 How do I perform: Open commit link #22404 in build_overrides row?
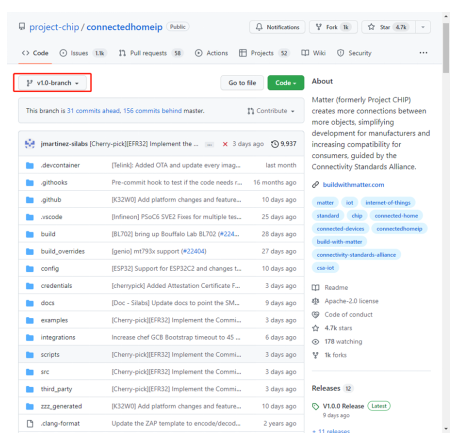point(194,251)
